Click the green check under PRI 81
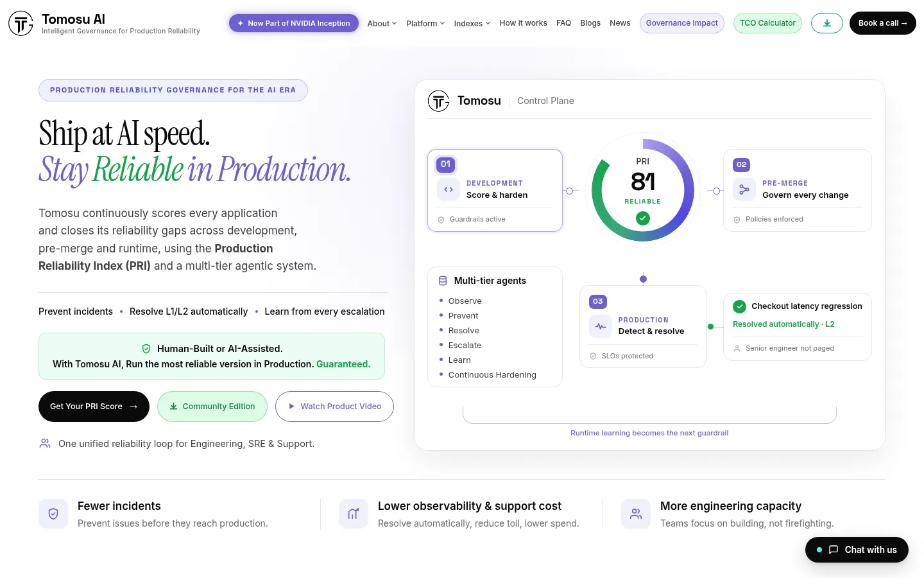 click(x=643, y=218)
